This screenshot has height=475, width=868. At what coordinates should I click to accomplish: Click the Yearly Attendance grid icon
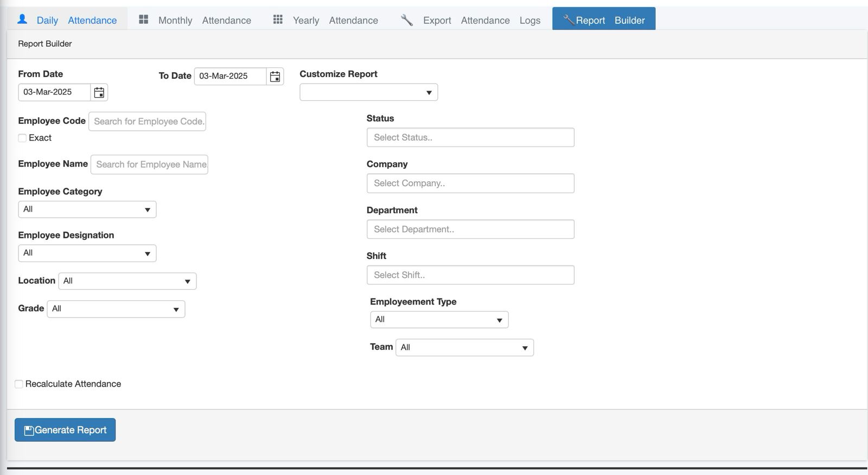[x=278, y=20]
